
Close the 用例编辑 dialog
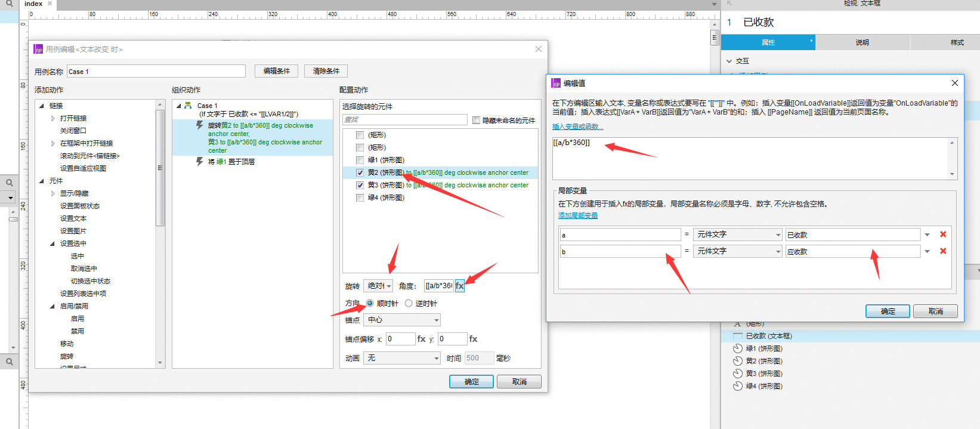point(539,49)
